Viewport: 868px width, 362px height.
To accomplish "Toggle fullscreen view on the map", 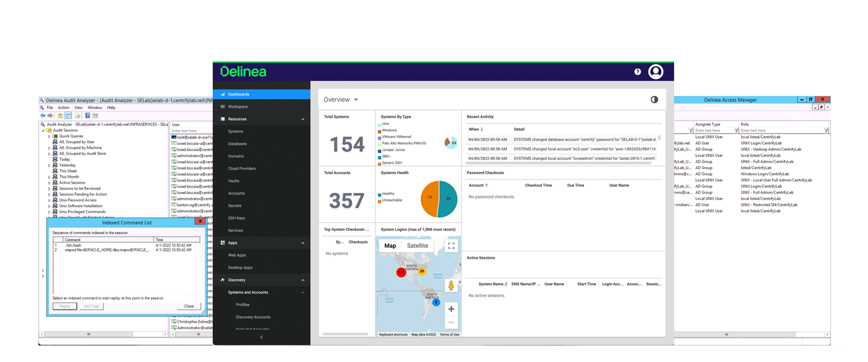I will 451,246.
